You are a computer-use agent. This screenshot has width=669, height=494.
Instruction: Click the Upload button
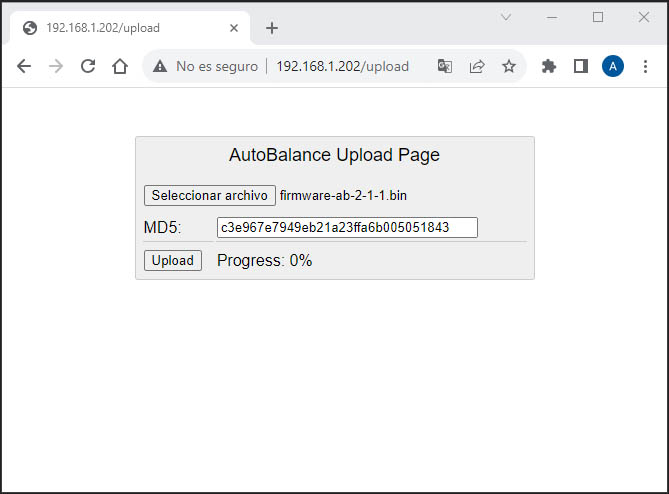click(173, 260)
